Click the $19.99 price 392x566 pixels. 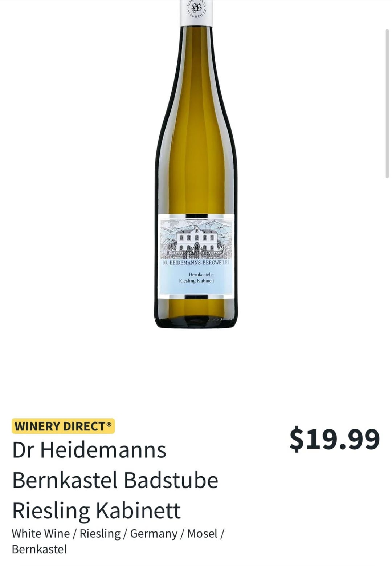tap(334, 439)
